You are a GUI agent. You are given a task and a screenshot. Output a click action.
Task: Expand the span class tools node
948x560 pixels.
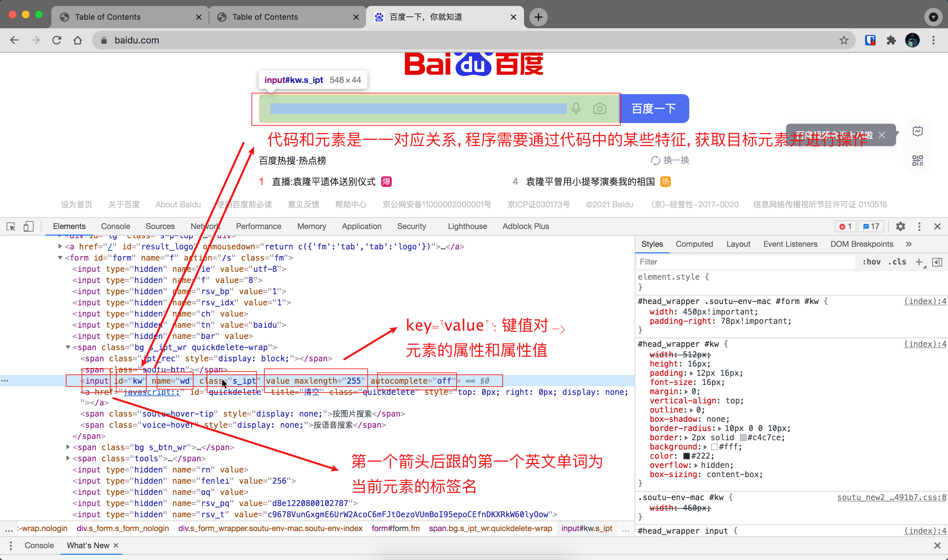[68, 458]
